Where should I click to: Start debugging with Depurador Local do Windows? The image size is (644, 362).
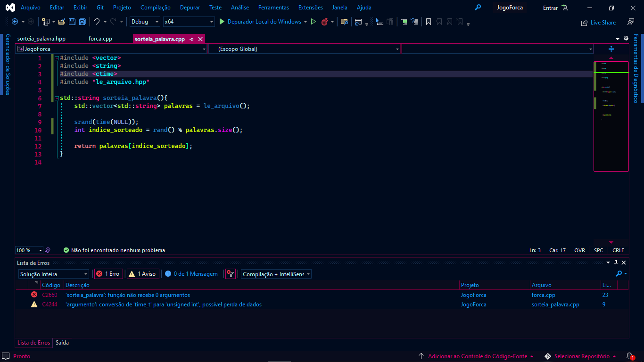point(260,22)
